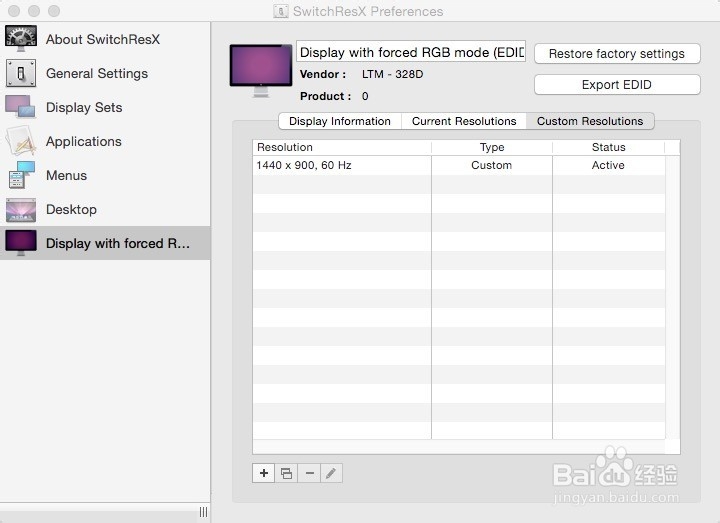Click the Product label text
Image resolution: width=720 pixels, height=523 pixels.
point(326,96)
